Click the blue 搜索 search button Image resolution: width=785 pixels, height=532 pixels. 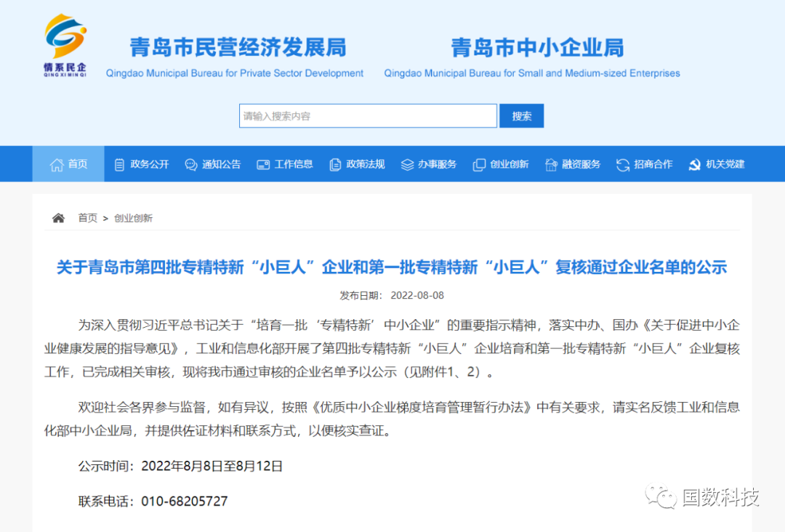click(x=522, y=116)
